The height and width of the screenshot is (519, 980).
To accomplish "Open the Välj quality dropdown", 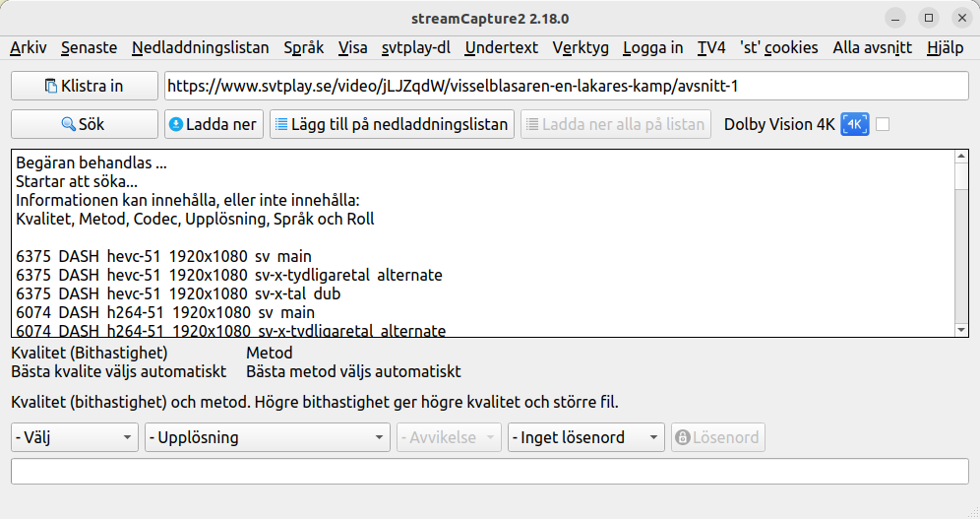I will (75, 437).
